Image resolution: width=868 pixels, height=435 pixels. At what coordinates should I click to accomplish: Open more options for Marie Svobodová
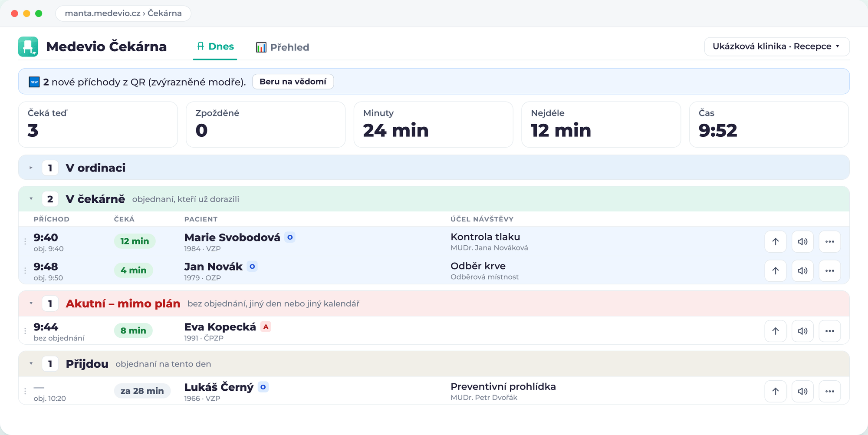(x=830, y=242)
